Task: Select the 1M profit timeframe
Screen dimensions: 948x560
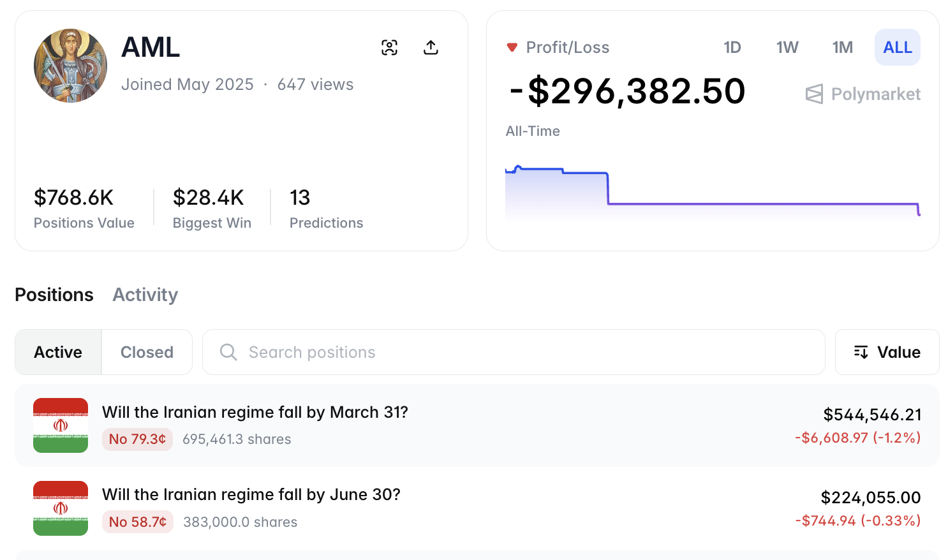Action: [x=842, y=48]
